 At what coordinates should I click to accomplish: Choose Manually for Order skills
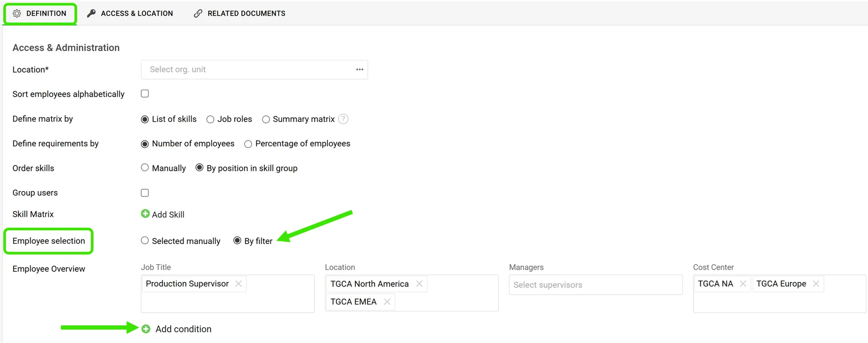pos(145,168)
